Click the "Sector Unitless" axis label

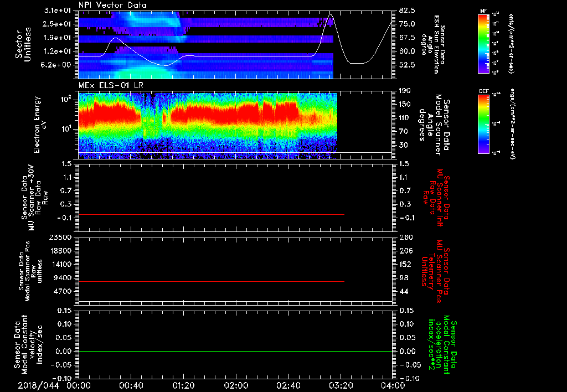[23, 44]
